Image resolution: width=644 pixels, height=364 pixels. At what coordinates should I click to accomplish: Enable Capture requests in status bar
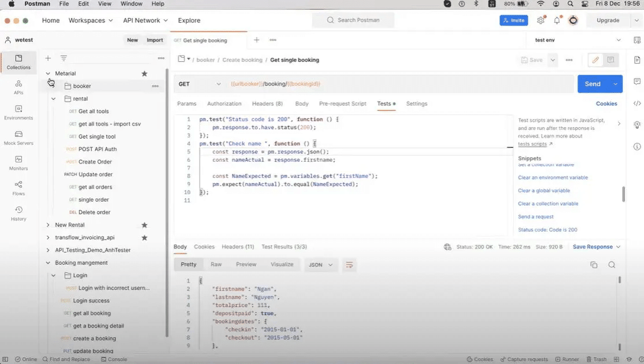pos(524,359)
